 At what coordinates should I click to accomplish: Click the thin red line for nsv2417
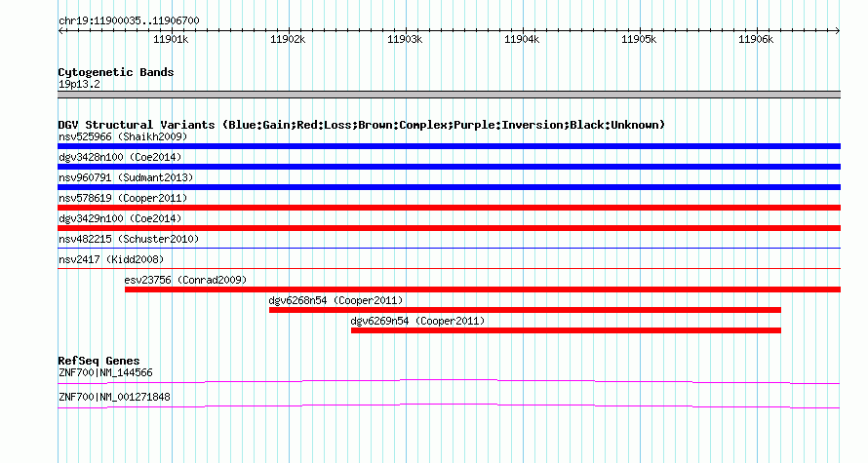[x=449, y=269]
